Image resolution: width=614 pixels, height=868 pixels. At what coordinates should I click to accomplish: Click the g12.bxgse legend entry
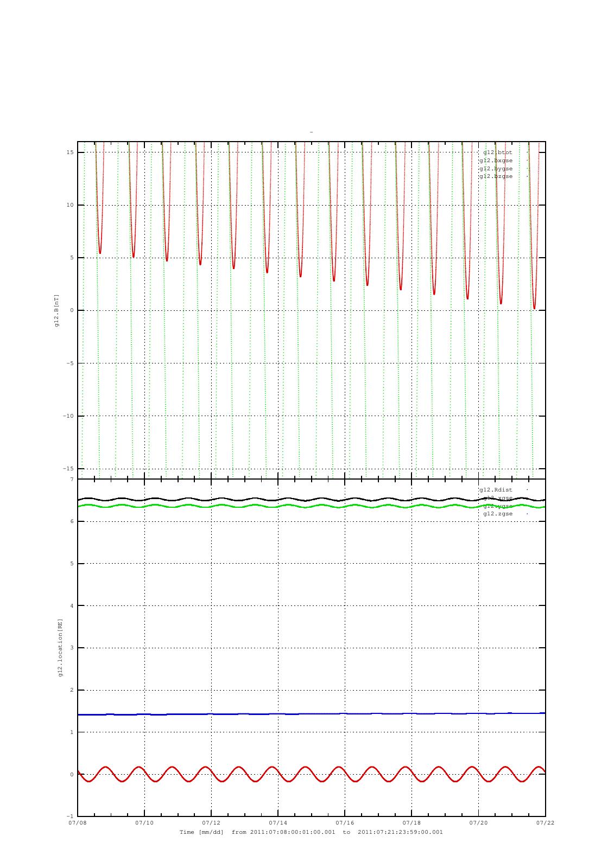(x=496, y=161)
